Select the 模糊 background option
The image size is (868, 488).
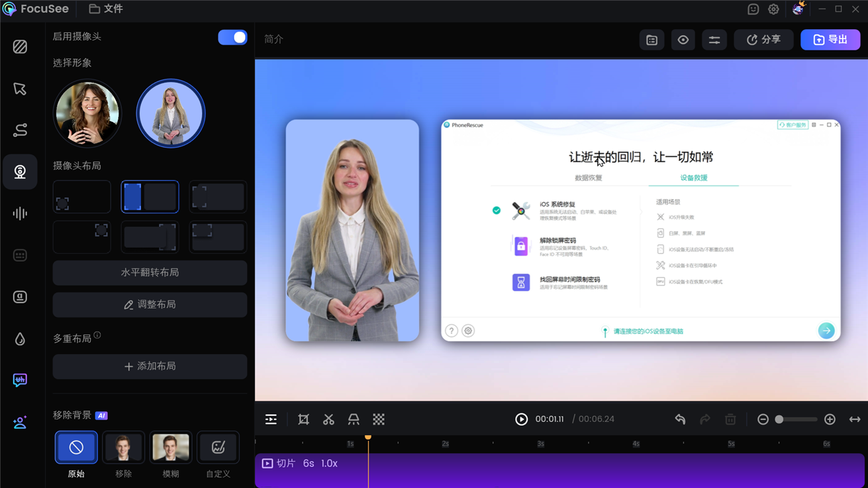[x=171, y=448]
